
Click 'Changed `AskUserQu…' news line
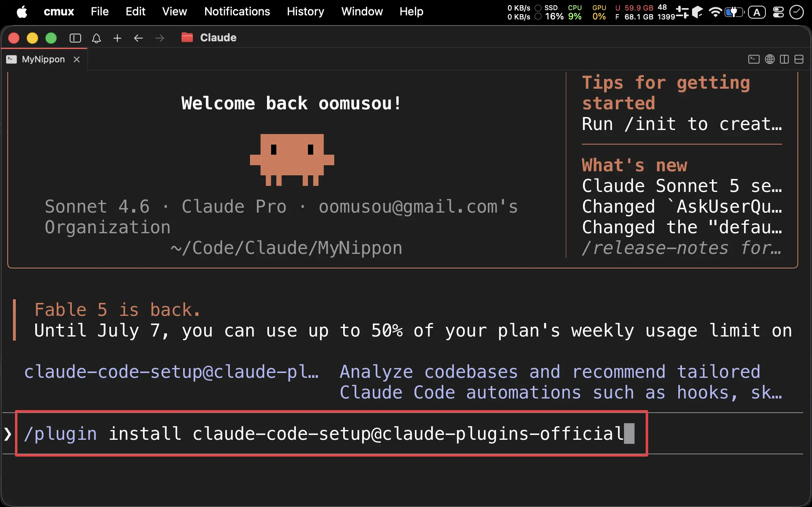(x=682, y=207)
